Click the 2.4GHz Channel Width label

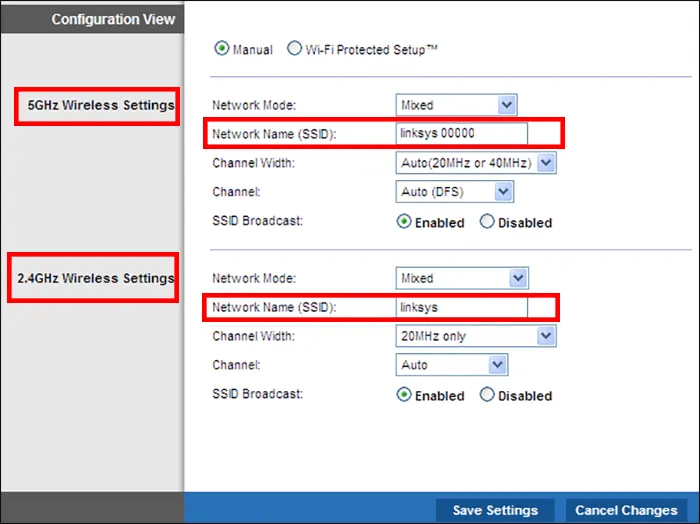click(x=254, y=337)
